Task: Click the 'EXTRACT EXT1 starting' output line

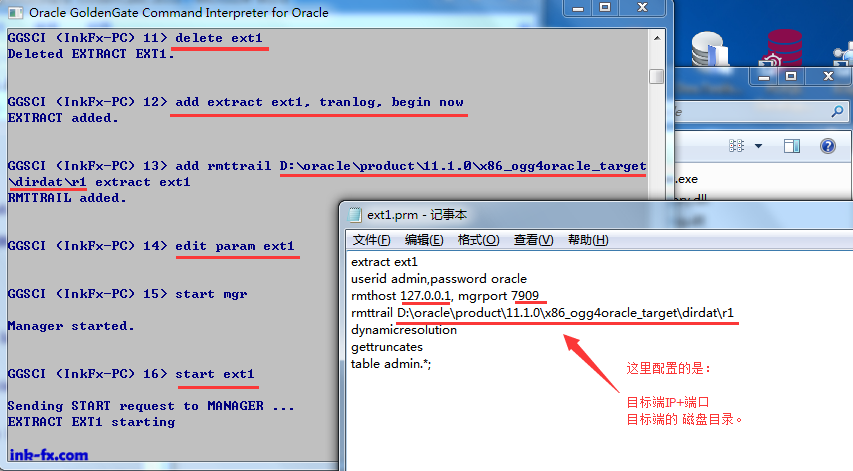Action: tap(91, 422)
